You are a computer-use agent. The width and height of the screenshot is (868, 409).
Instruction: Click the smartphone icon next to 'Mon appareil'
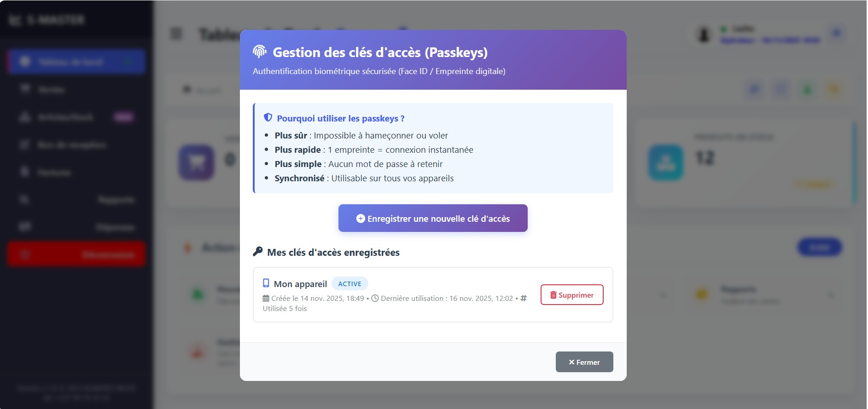click(266, 283)
